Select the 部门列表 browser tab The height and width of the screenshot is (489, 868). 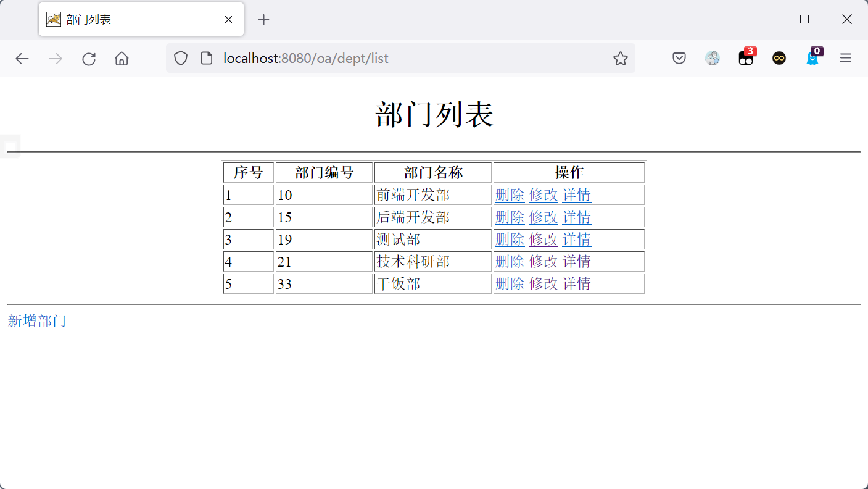coord(141,20)
